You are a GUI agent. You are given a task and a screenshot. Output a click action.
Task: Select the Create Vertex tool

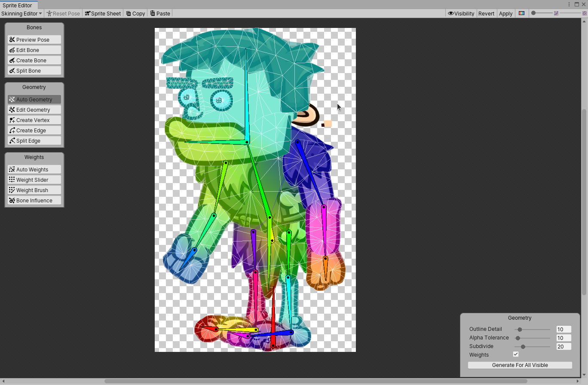pyautogui.click(x=34, y=120)
